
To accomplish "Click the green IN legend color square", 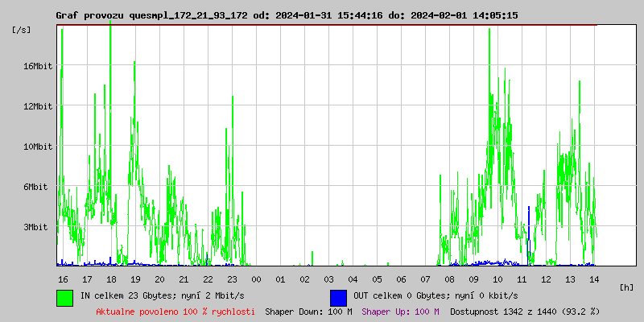I will click(x=64, y=297).
